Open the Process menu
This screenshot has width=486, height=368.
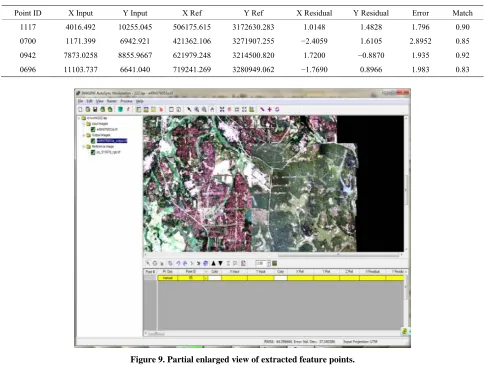tap(126, 101)
